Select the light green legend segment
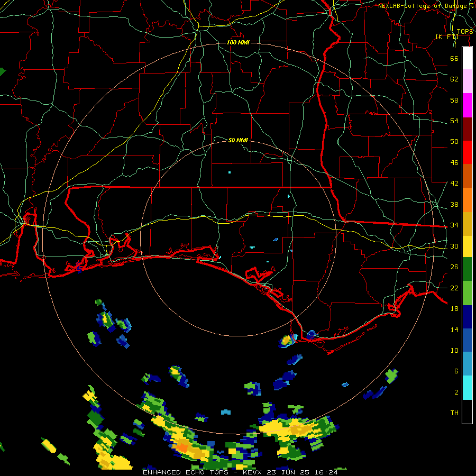Image resolution: width=476 pixels, height=476 pixels. pyautogui.click(x=467, y=293)
